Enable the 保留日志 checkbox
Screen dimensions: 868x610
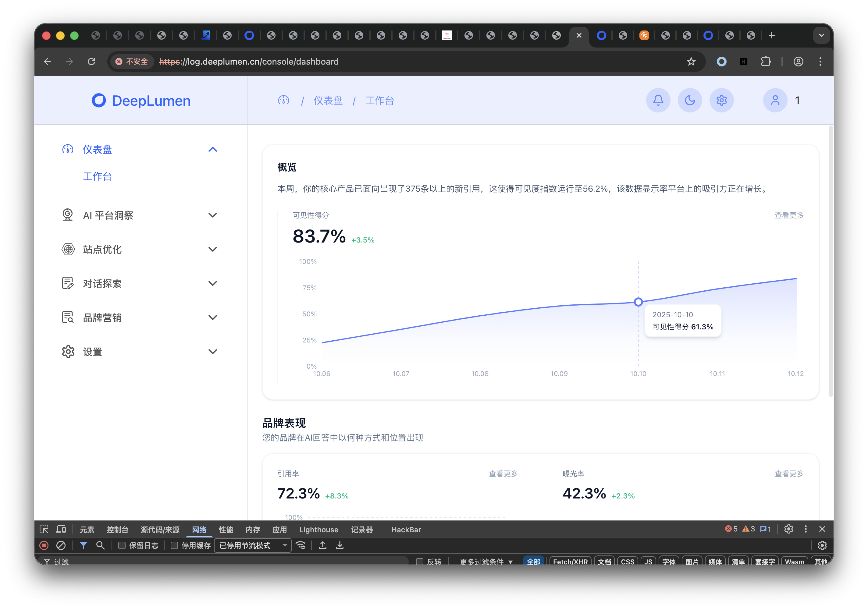pos(122,545)
